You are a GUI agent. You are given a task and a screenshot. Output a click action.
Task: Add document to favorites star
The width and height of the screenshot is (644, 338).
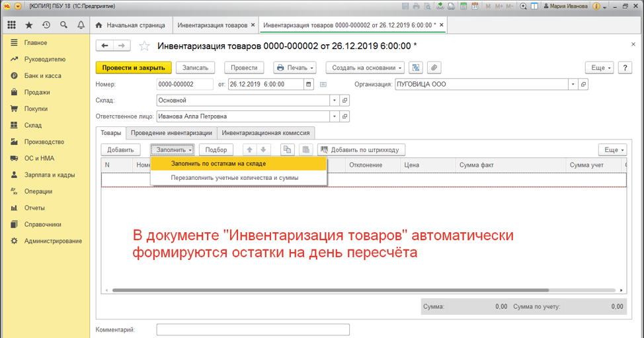click(145, 46)
